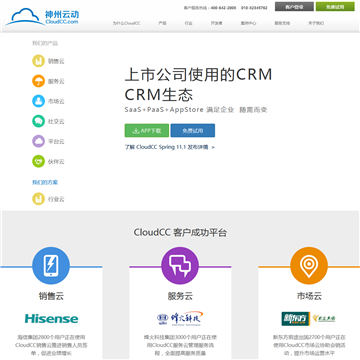This screenshot has height=360, width=360.
Task: Click the 烽火科技 logo
Action: [x=180, y=319]
